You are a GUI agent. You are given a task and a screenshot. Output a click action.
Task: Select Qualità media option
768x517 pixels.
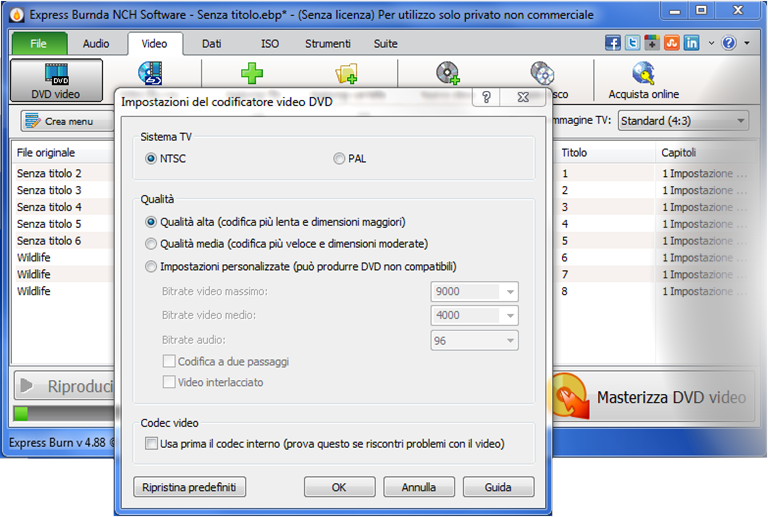[287, 243]
